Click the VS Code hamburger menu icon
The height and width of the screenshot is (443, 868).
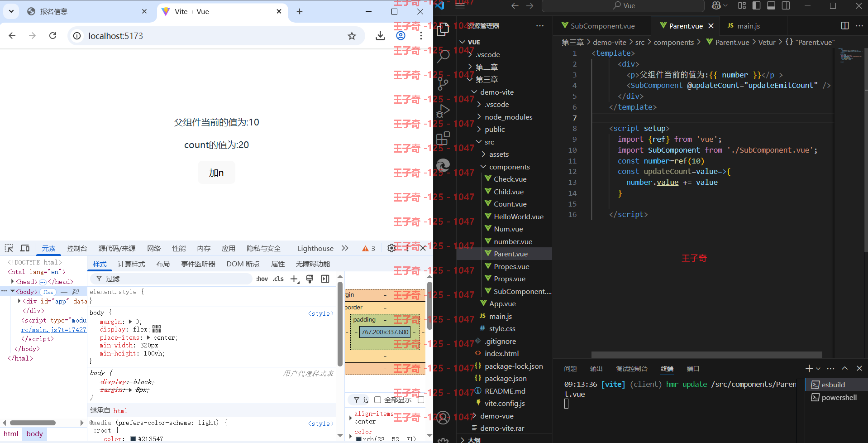[460, 5]
